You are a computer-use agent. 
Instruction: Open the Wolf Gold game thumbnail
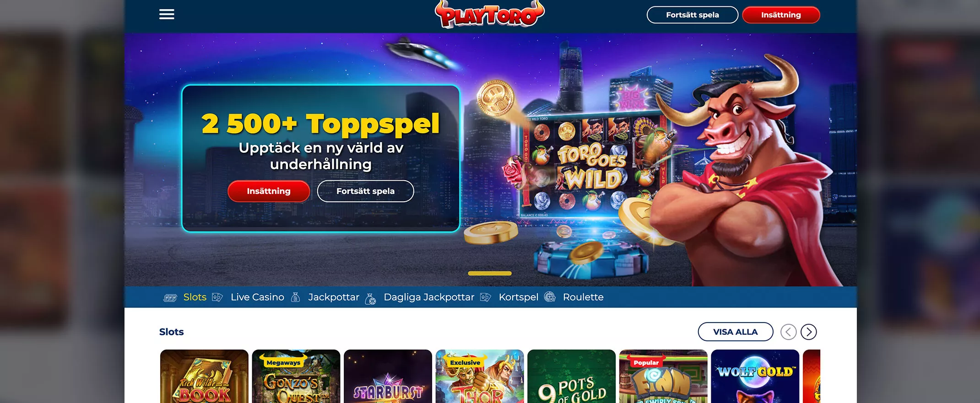pyautogui.click(x=755, y=376)
